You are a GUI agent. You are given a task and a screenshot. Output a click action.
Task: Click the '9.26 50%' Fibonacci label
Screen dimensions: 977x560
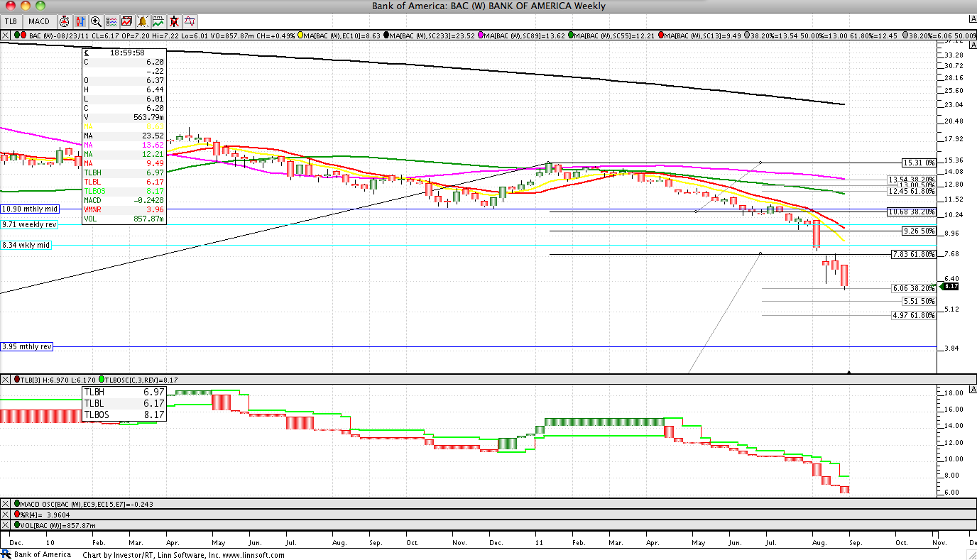click(918, 231)
